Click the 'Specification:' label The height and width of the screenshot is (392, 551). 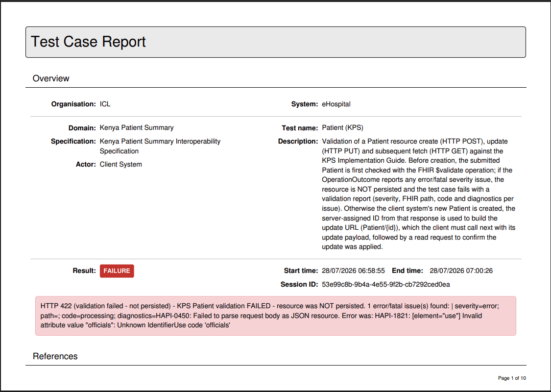[x=73, y=141]
